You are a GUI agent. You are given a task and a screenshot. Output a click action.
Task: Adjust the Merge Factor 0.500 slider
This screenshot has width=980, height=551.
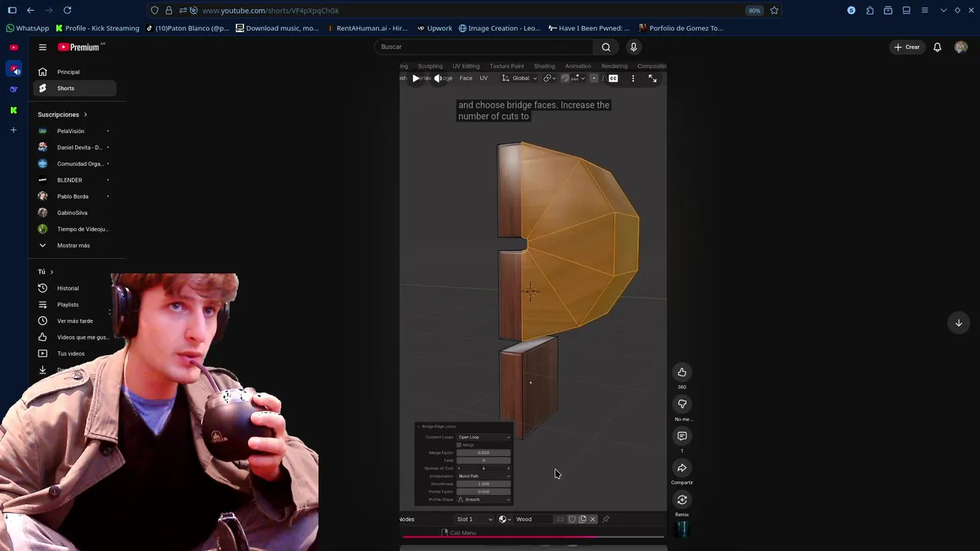[484, 452]
